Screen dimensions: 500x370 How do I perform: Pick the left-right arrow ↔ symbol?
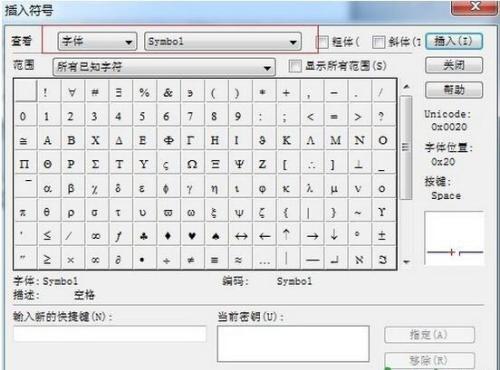241,236
